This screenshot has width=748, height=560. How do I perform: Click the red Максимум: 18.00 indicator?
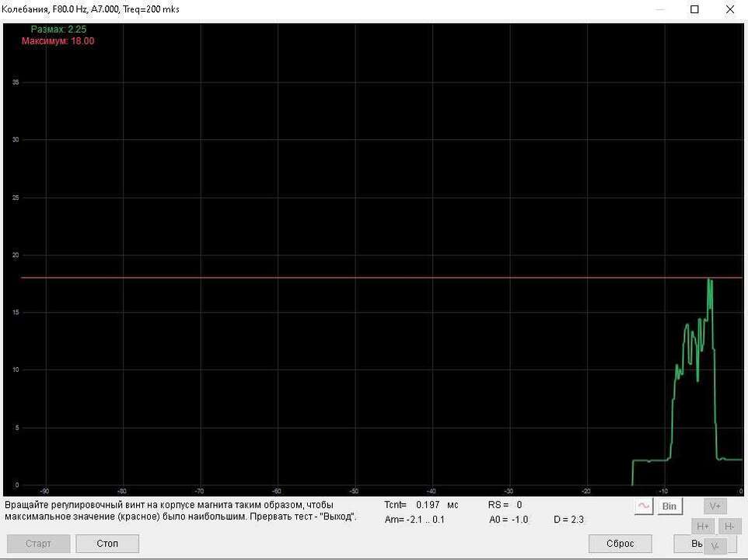click(x=58, y=41)
